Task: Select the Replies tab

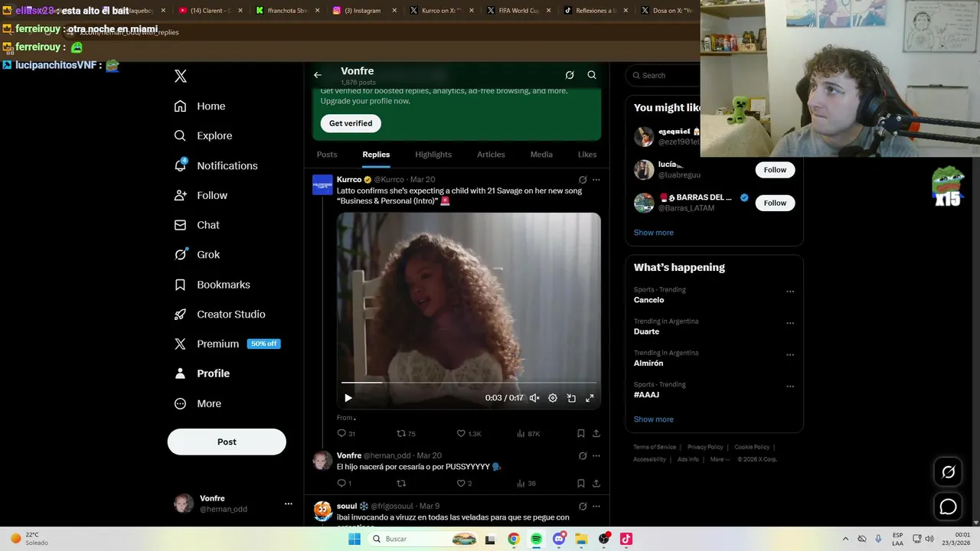Action: click(376, 155)
